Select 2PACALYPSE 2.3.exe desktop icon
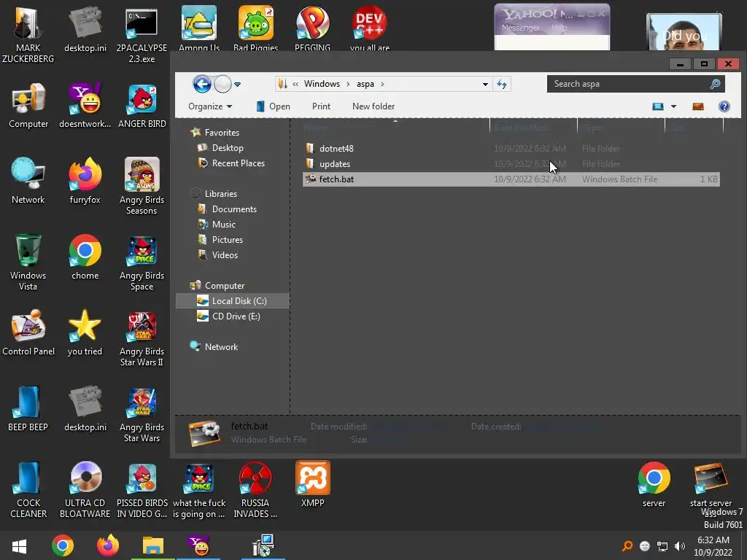 pos(142,34)
